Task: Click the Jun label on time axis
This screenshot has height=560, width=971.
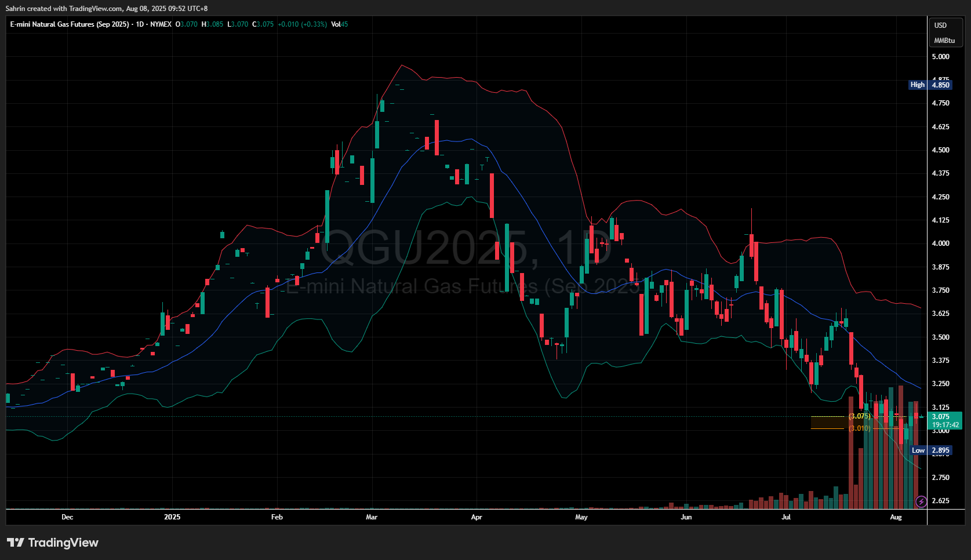Action: click(686, 517)
